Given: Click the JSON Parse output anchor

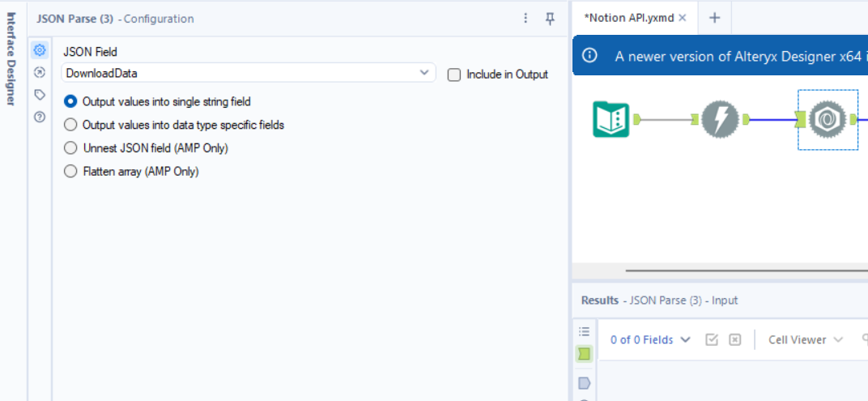Looking at the screenshot, I should pyautogui.click(x=853, y=120).
